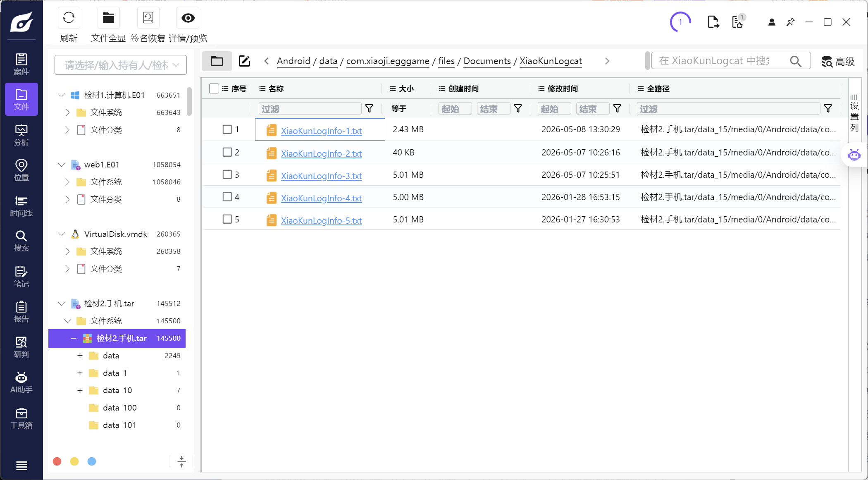Click the 创建时间 column header menu
The image size is (868, 480).
tap(442, 88)
